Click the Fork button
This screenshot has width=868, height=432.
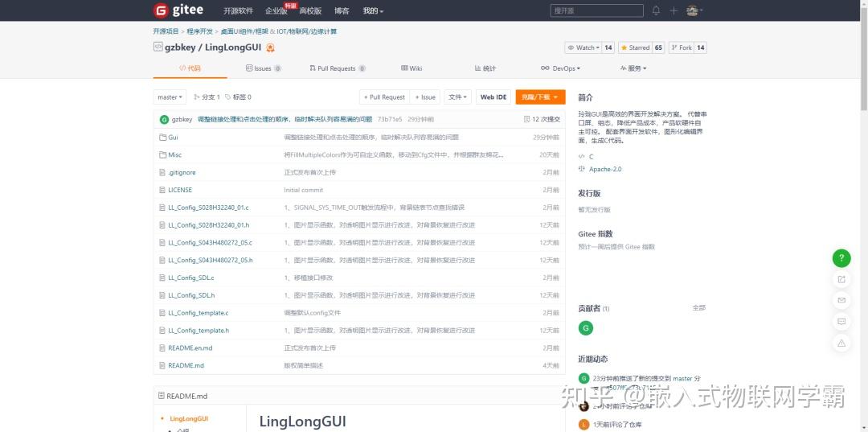(x=682, y=47)
